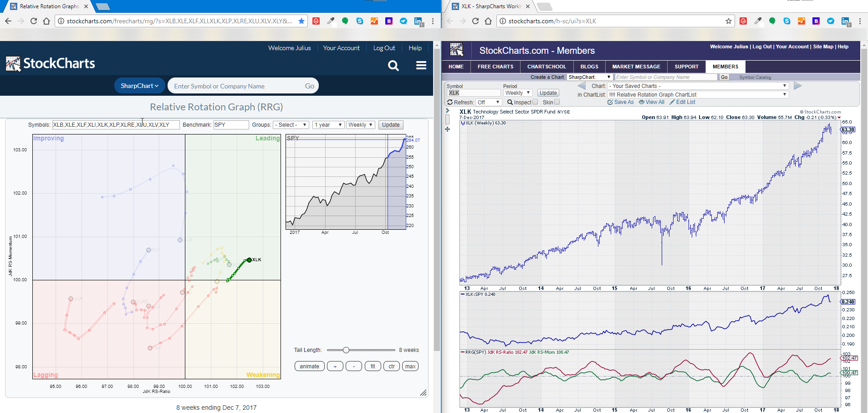Click the Edit List link
Screen dimensions: 868x413
(x=682, y=102)
